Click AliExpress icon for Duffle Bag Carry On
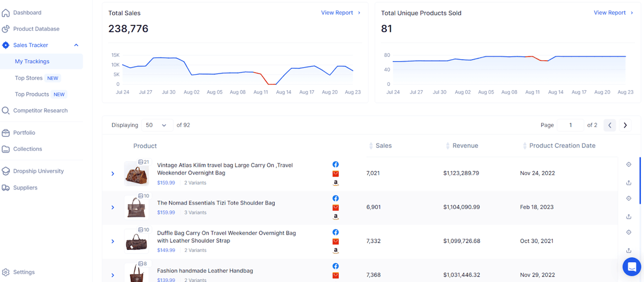 335,241
